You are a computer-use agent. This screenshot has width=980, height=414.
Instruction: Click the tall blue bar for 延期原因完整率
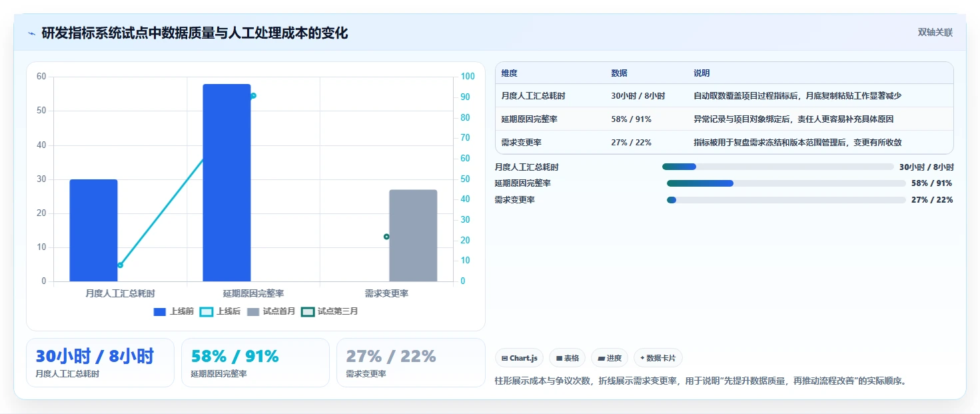point(227,183)
